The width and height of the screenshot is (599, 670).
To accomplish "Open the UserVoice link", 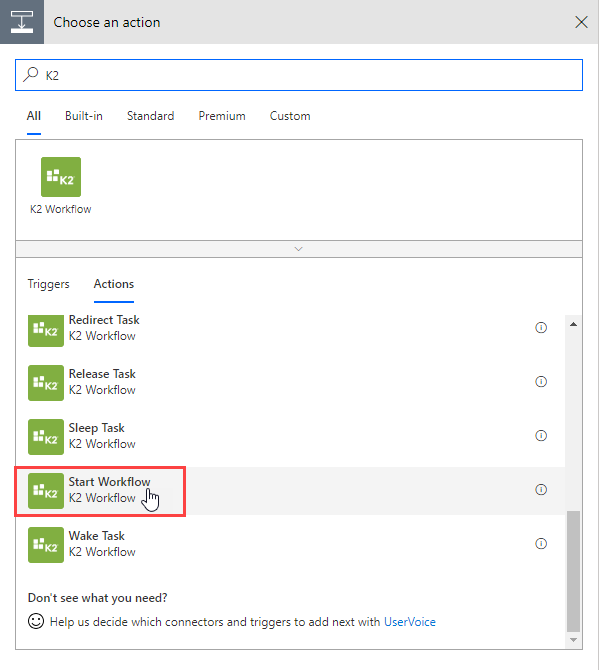I will click(x=410, y=622).
